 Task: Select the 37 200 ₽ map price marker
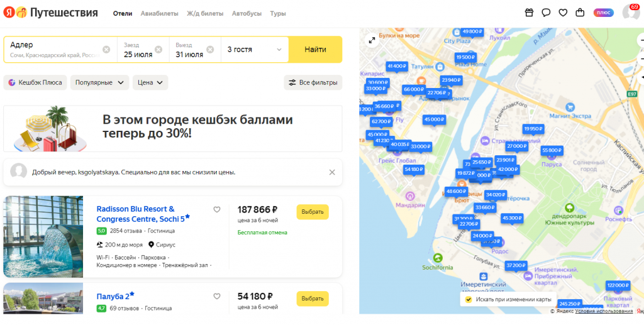point(516,265)
